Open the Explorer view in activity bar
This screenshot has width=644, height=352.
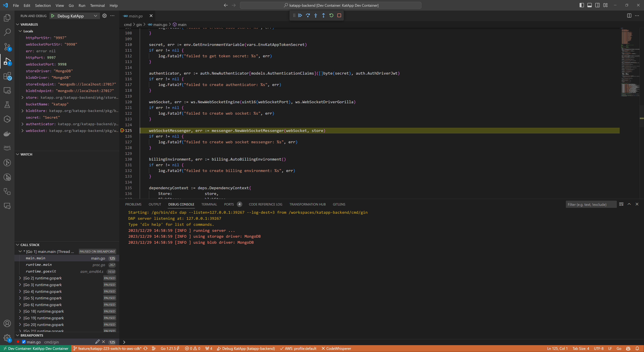(x=7, y=18)
